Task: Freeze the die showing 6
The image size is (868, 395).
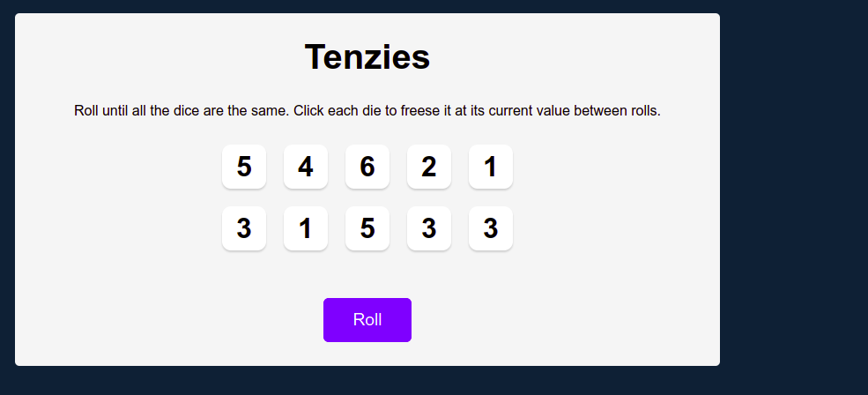Action: point(367,167)
